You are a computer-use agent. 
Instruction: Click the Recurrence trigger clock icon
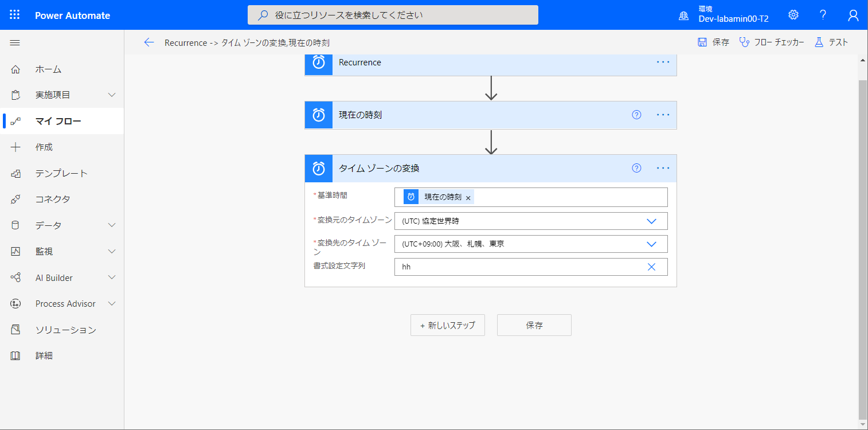pyautogui.click(x=319, y=64)
